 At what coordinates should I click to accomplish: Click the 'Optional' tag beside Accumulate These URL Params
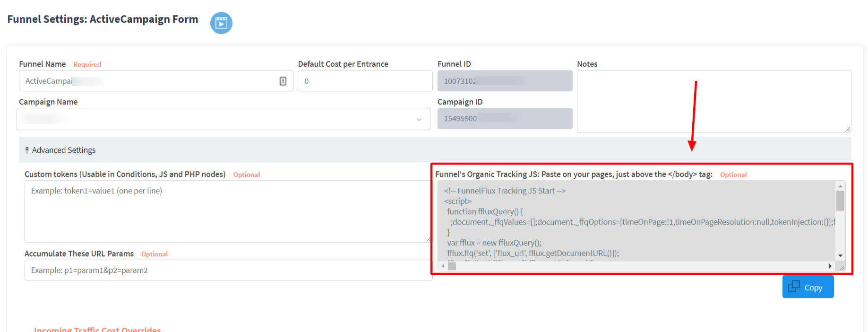pos(155,254)
